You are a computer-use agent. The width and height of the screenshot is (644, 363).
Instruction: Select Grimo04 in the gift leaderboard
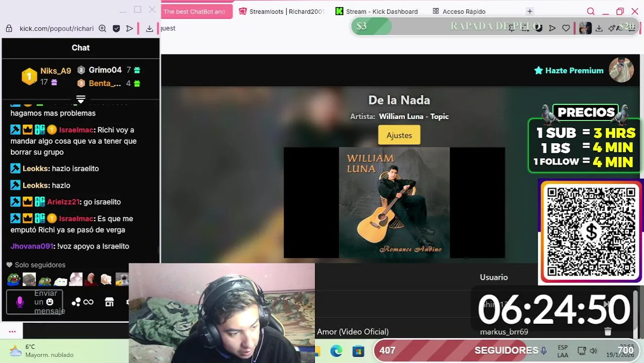pos(105,70)
